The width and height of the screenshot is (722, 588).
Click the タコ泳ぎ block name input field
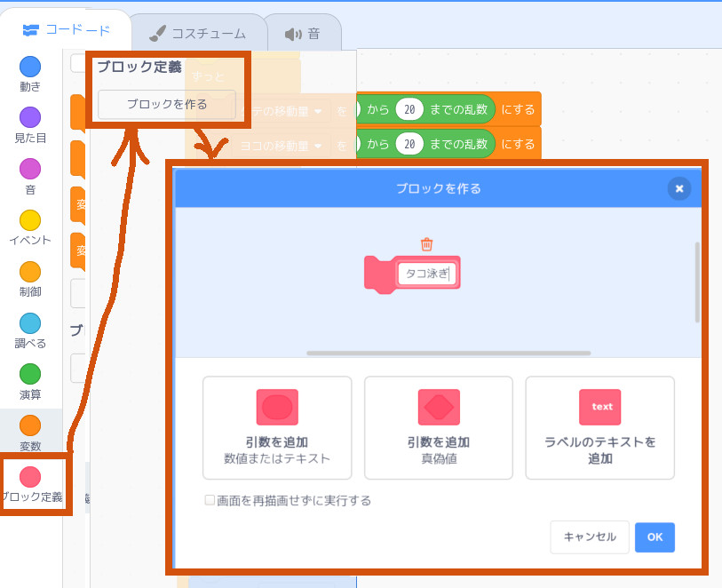coord(426,274)
